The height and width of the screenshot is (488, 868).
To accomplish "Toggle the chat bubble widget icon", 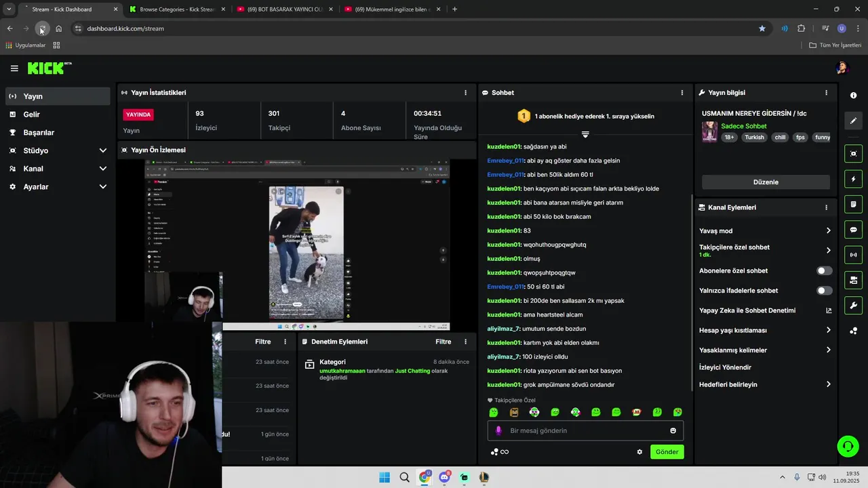I will 854,230.
